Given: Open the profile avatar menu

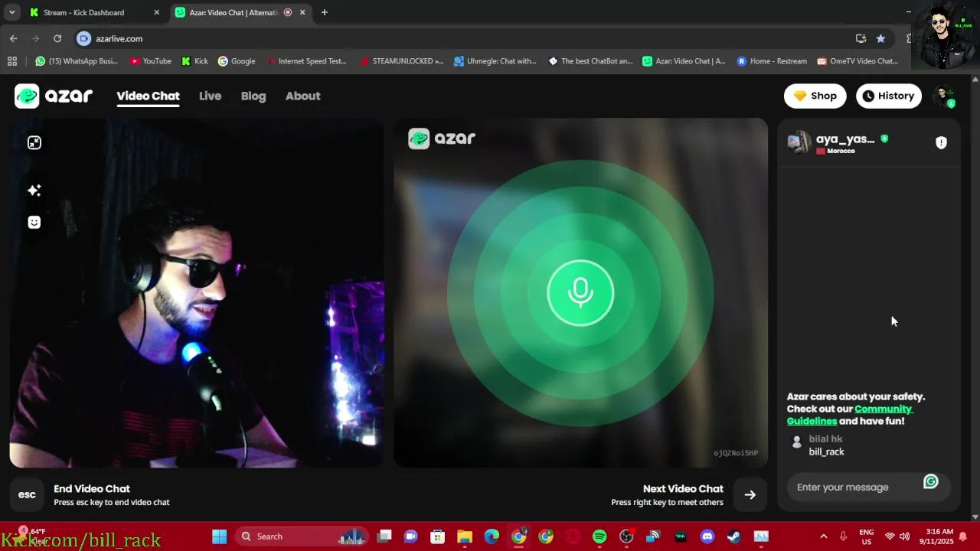Looking at the screenshot, I should point(944,96).
